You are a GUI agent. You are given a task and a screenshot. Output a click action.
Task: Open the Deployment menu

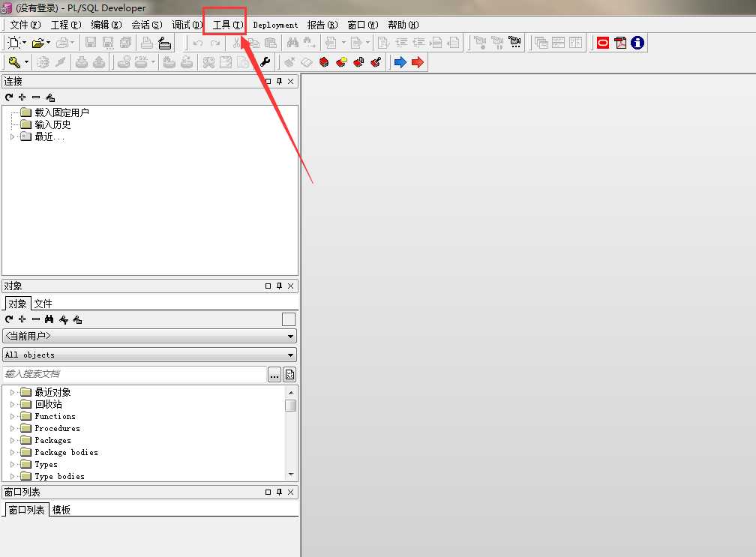click(275, 25)
